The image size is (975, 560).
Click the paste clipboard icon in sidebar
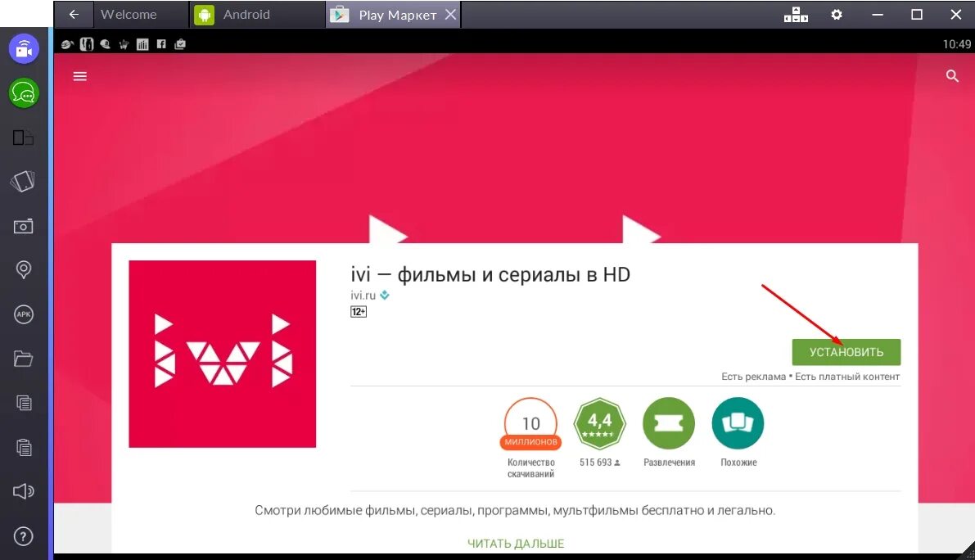click(x=24, y=447)
